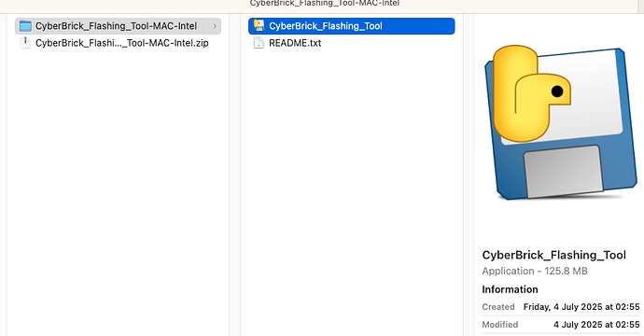Click the preview title "CyberBrick_Flashing_Tool"
The height and width of the screenshot is (336, 644).
pos(554,255)
